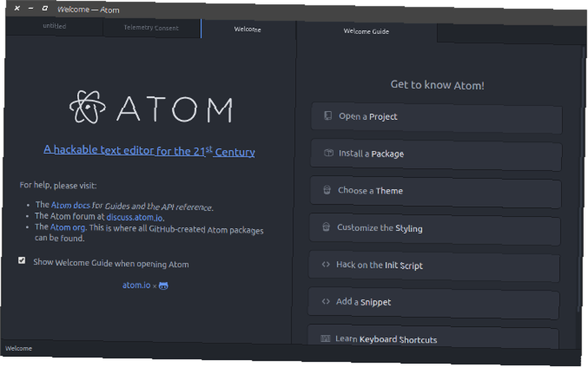Minimize the Atom window
This screenshot has width=588, height=368.
(x=31, y=8)
